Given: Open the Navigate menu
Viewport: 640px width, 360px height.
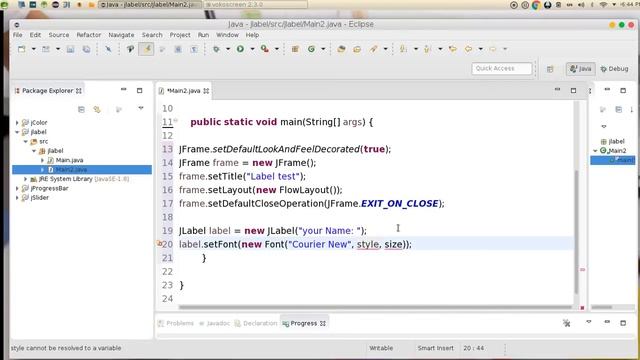Looking at the screenshot, I should coord(121,35).
